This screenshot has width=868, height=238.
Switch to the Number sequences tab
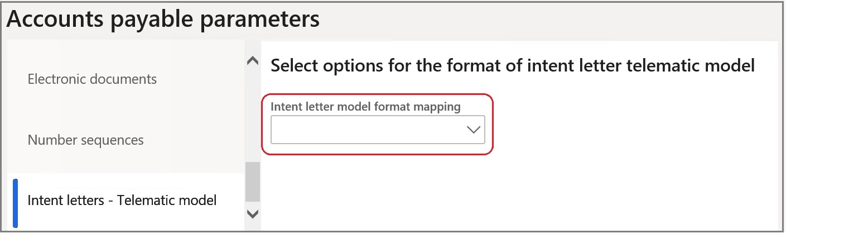pos(85,140)
